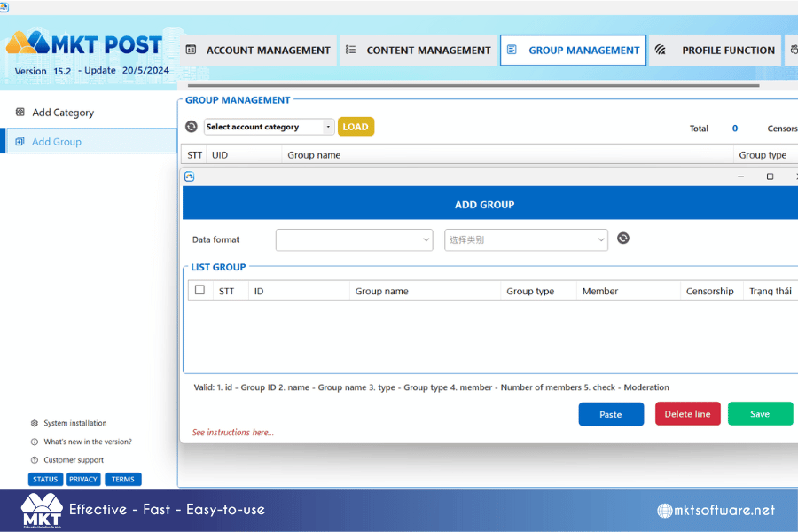This screenshot has height=532, width=798.
Task: Click the STT column header in Group Management
Action: point(194,155)
